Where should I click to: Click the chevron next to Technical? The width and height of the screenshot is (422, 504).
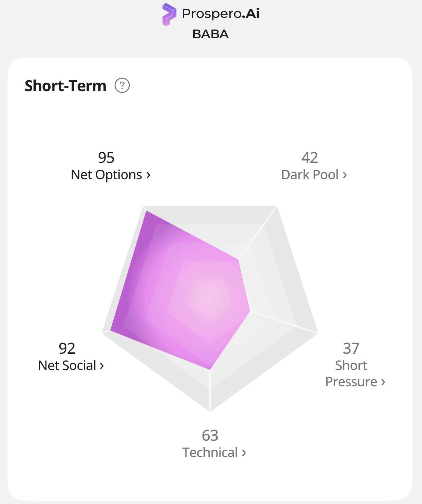244,453
